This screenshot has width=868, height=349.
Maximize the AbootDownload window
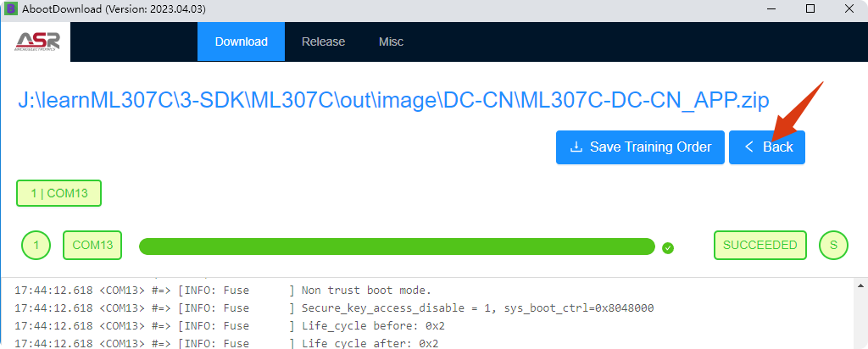click(810, 8)
